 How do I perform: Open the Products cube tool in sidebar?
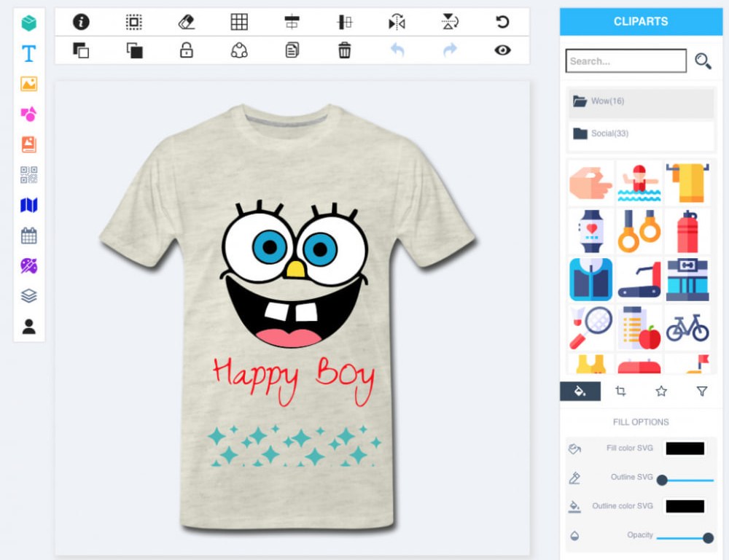[x=29, y=23]
